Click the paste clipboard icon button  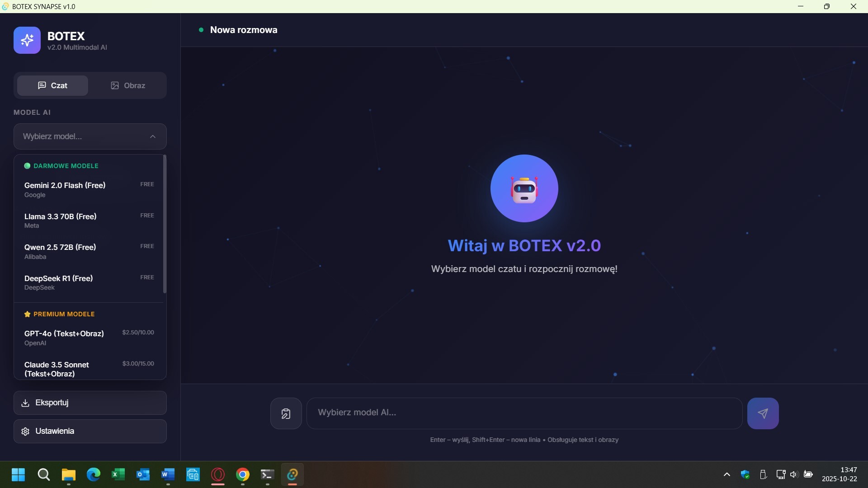286,413
